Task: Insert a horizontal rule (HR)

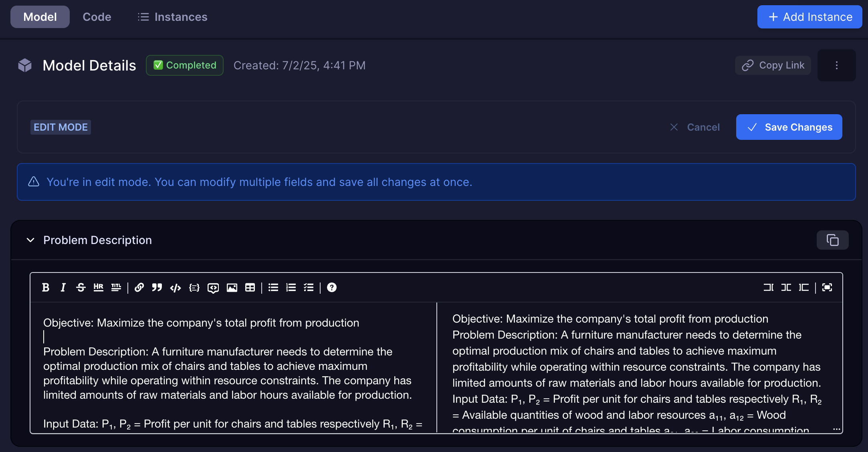Action: pos(98,287)
